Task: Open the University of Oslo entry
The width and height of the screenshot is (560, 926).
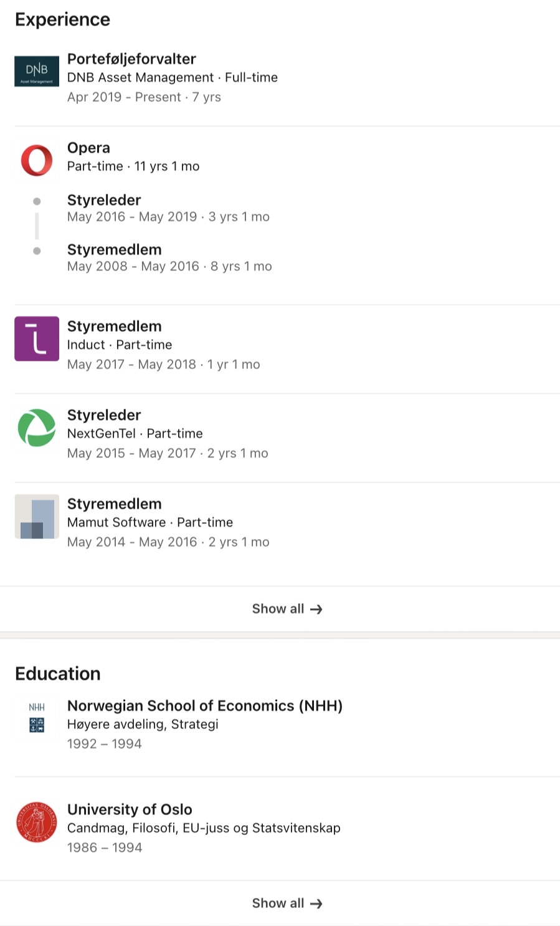Action: click(130, 809)
